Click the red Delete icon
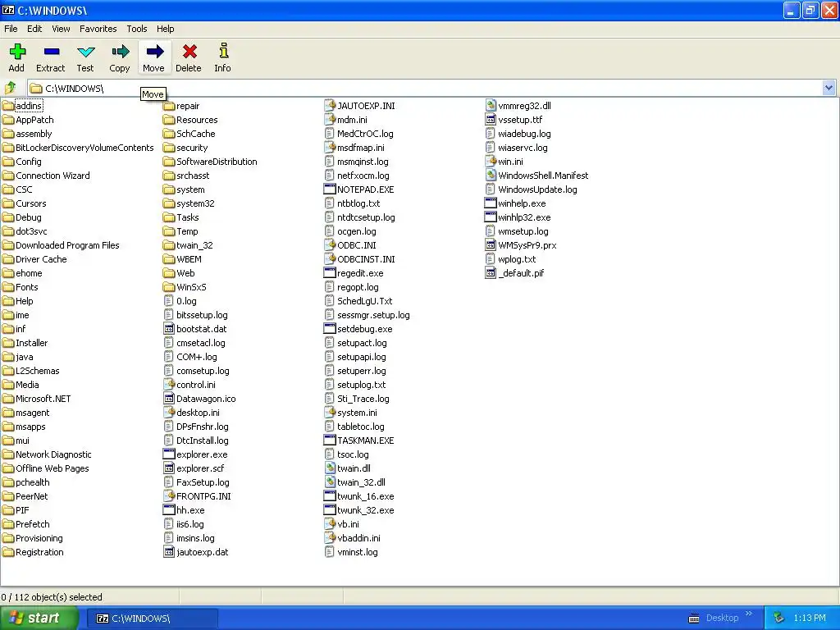Screen dimensions: 840x630 pyautogui.click(x=189, y=52)
